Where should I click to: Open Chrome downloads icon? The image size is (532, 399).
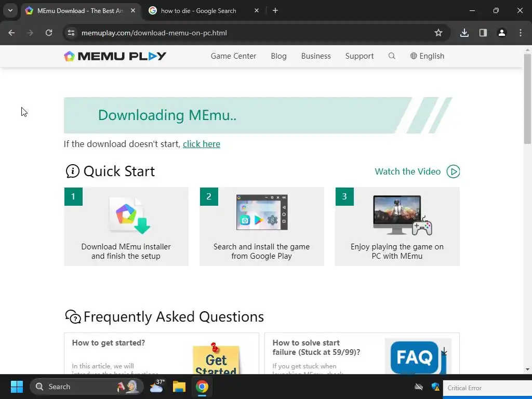click(x=464, y=33)
